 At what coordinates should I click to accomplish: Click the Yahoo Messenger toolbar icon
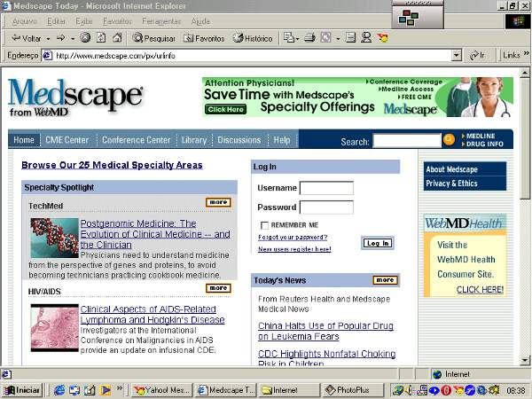[x=382, y=37]
